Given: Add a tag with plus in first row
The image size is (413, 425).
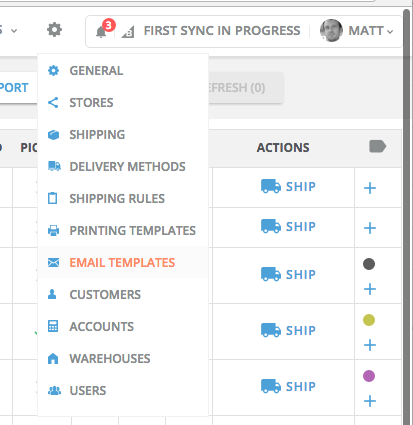Looking at the screenshot, I should point(370,188).
